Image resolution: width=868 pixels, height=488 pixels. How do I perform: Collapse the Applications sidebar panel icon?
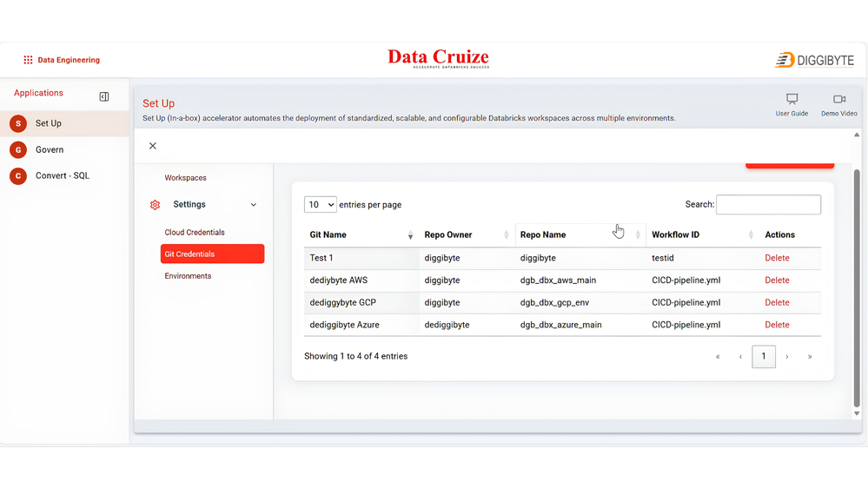click(x=104, y=97)
